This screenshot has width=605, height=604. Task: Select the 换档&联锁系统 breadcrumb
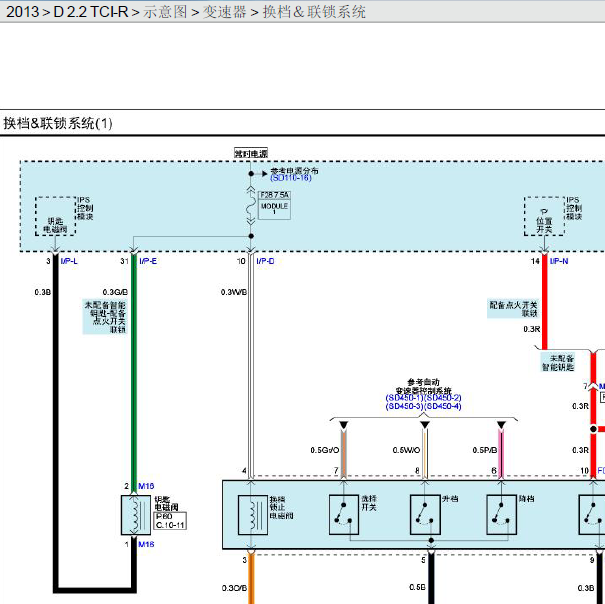point(314,12)
